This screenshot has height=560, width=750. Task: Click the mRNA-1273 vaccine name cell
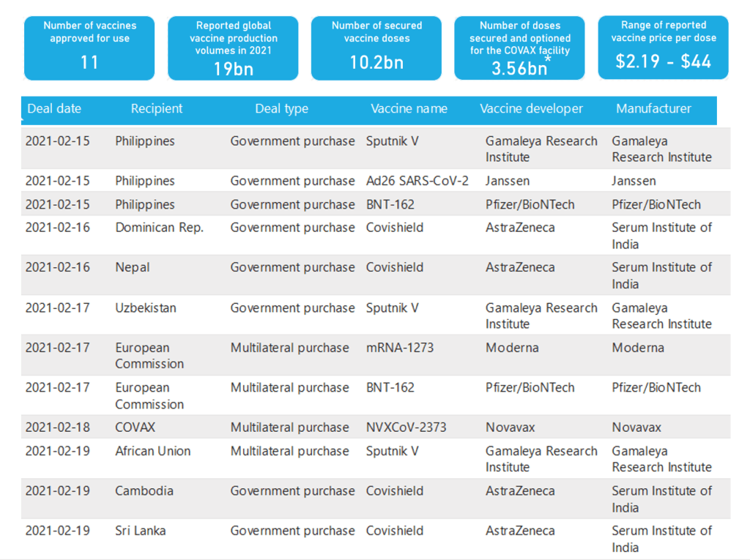(x=400, y=348)
